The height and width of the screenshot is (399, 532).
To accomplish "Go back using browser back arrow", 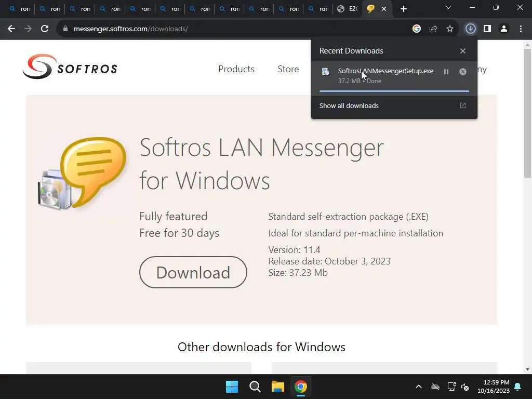I will pos(11,29).
